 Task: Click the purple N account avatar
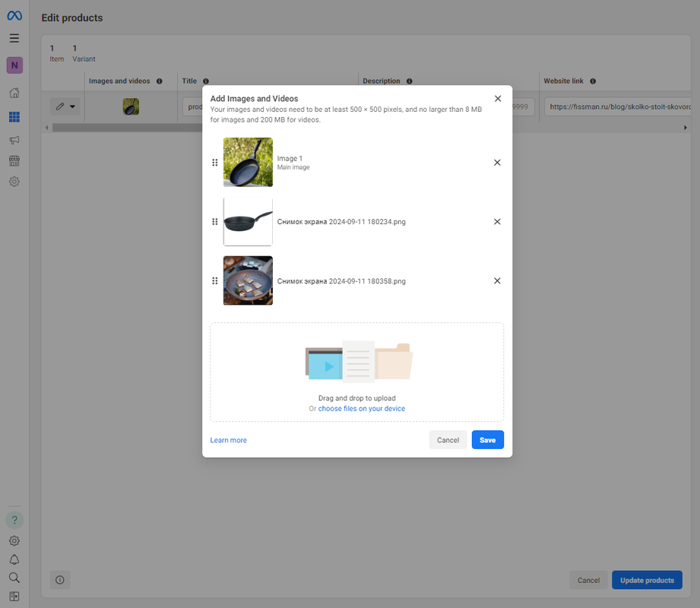point(14,65)
